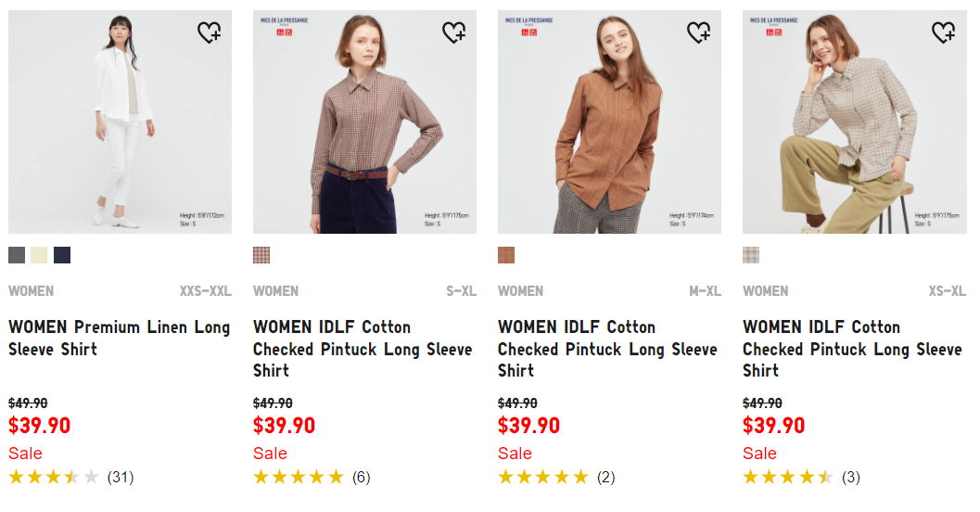Image resolution: width=980 pixels, height=512 pixels.
Task: Select gray color swatch for linen shirt
Action: [x=17, y=255]
